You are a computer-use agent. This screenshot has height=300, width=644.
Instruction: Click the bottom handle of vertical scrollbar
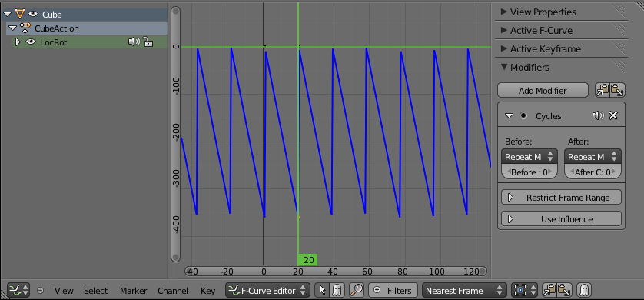pos(175,258)
